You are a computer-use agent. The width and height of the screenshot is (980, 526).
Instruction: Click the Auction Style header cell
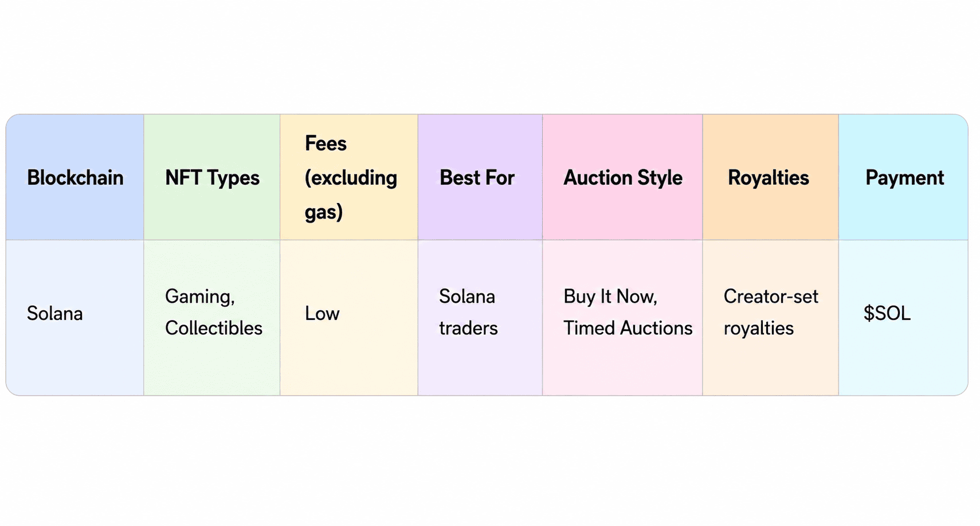click(x=622, y=177)
